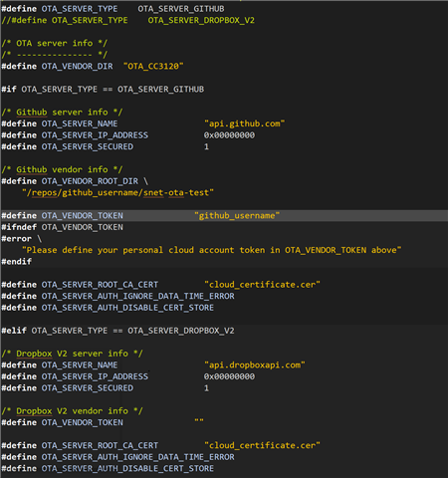
Task: Click the "api.github.com" server name string
Action: click(x=244, y=123)
